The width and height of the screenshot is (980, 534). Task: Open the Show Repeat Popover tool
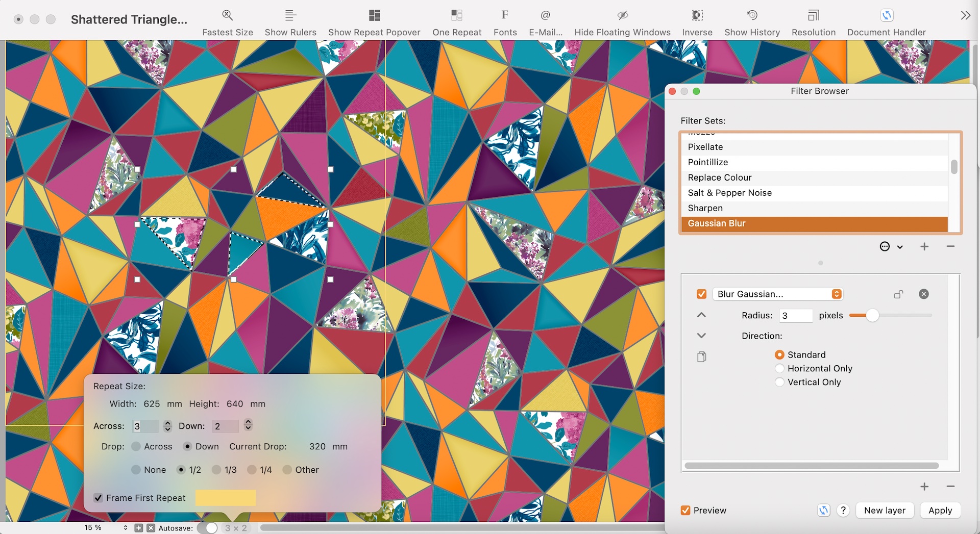(x=374, y=15)
